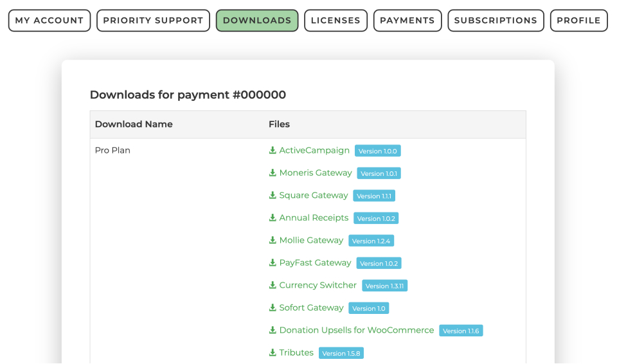
Task: Download the Sofort Gateway file
Action: pos(311,308)
